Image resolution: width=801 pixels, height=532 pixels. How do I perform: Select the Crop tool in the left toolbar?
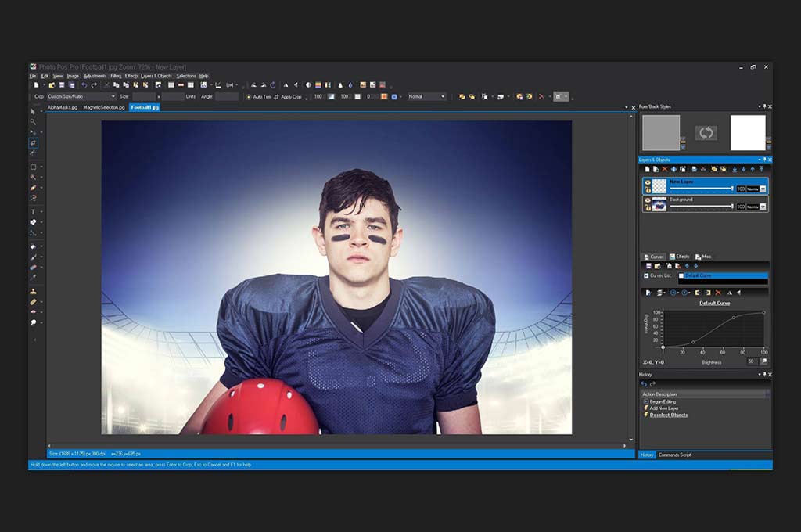point(33,142)
